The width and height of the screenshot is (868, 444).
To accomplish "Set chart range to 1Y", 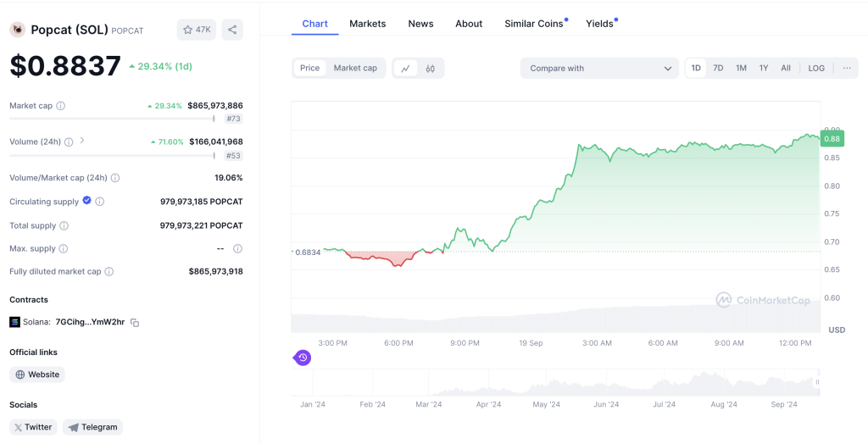I will click(764, 68).
